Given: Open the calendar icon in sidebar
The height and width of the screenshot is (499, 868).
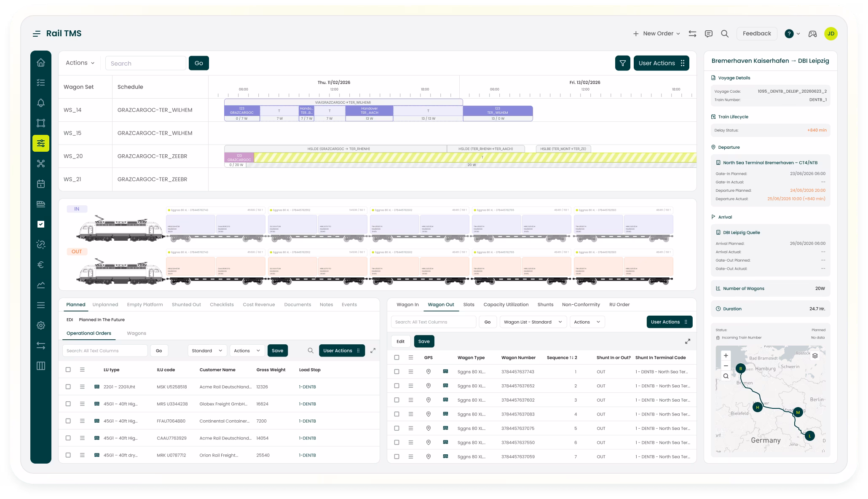Looking at the screenshot, I should pos(41,184).
